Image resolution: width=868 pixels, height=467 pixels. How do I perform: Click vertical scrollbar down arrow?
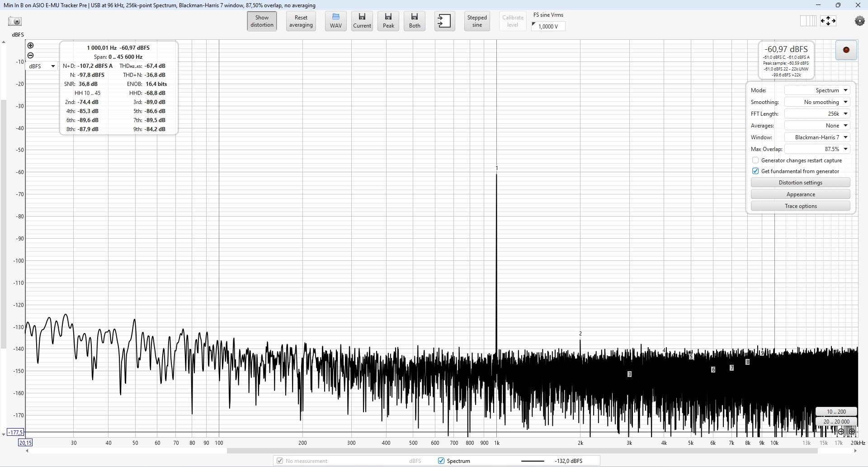(x=4, y=434)
